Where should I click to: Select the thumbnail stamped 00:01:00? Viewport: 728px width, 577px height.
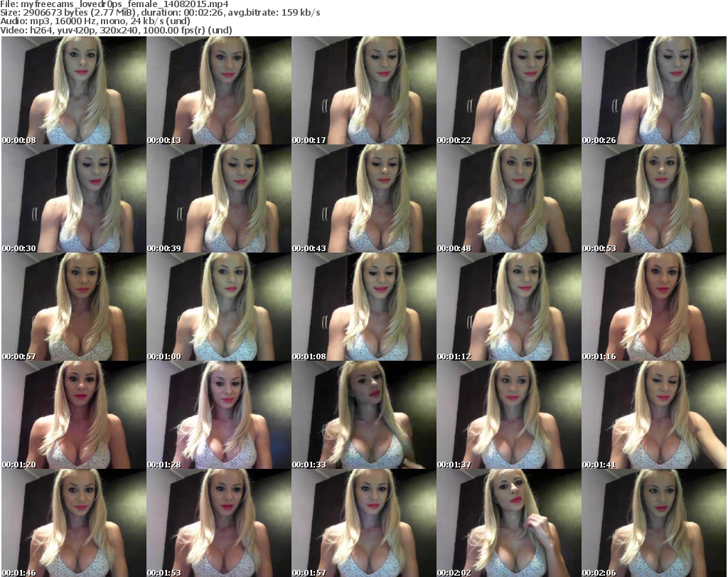219,307
